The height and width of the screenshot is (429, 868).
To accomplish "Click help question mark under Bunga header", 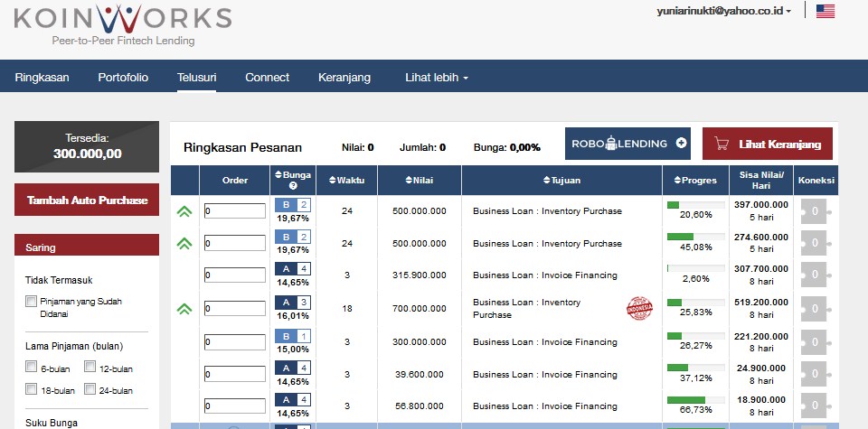I will pos(293,186).
